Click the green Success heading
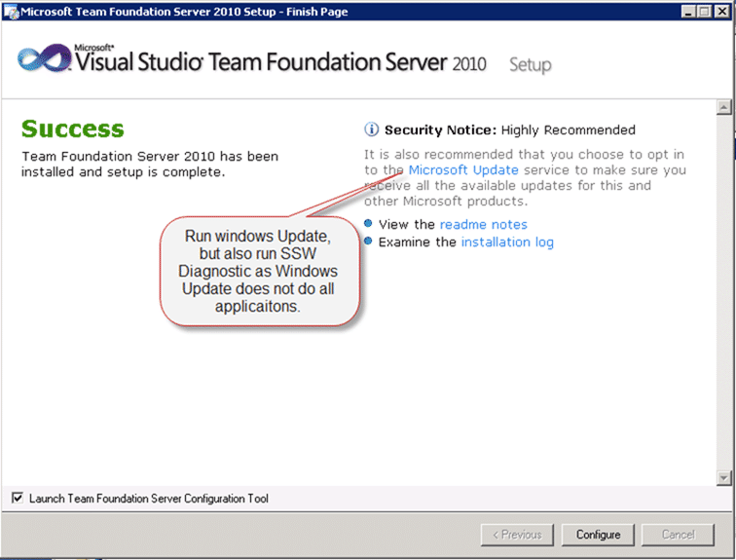736x560 pixels. coord(73,129)
